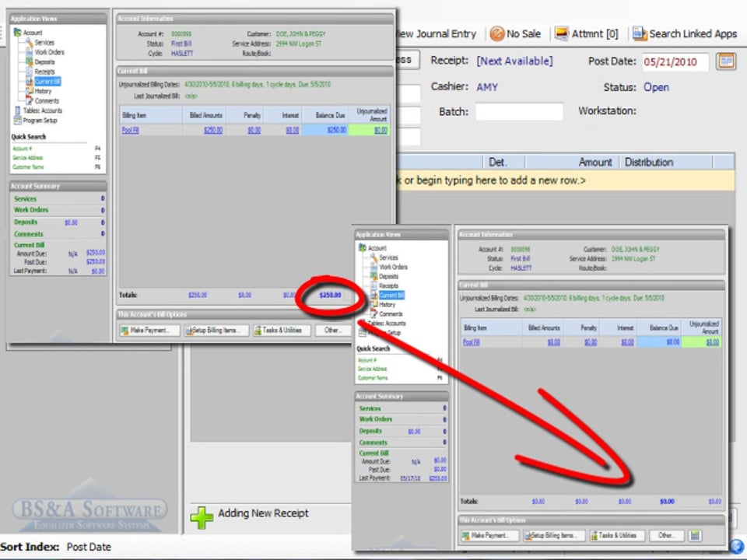
Task: Click Work Orders icon in $250.00 balance window
Action: [x=29, y=52]
